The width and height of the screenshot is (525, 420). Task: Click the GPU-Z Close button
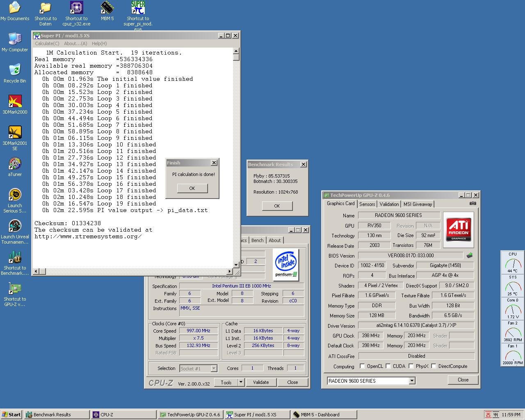click(463, 380)
